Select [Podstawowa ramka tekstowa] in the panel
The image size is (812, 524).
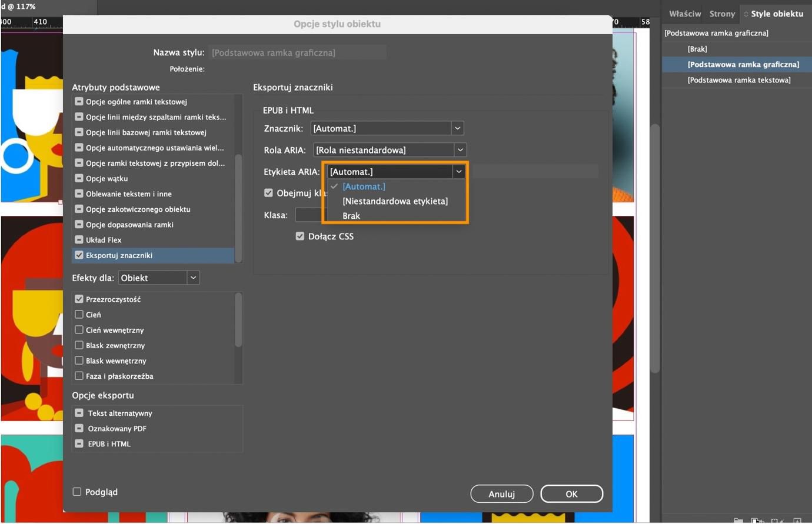pos(737,80)
